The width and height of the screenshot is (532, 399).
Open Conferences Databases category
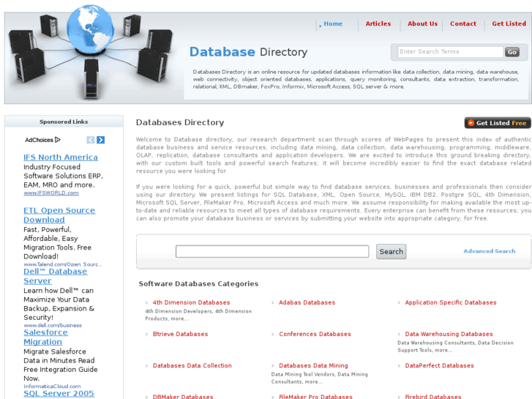pyautogui.click(x=315, y=334)
